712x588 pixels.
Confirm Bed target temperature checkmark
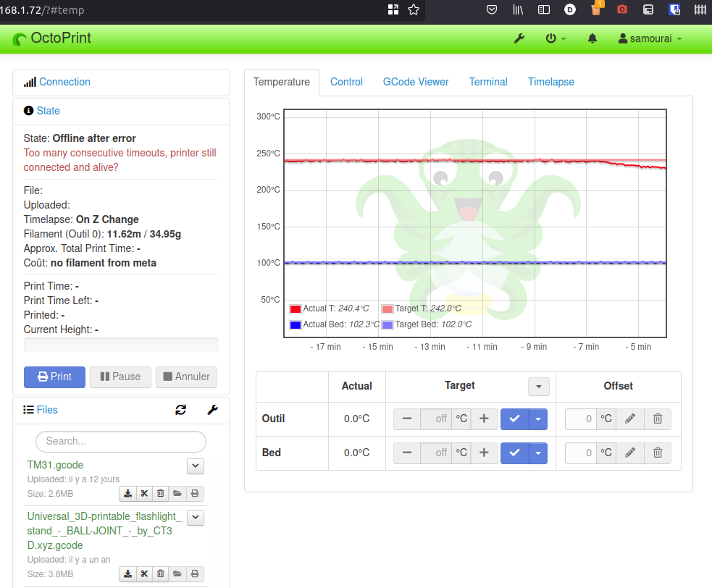[x=514, y=453]
